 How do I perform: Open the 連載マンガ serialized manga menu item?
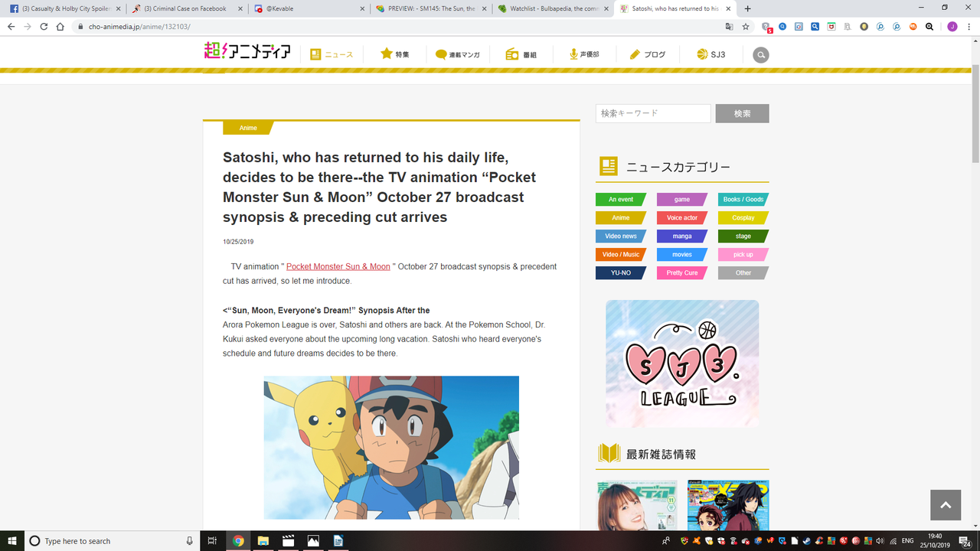tap(458, 54)
